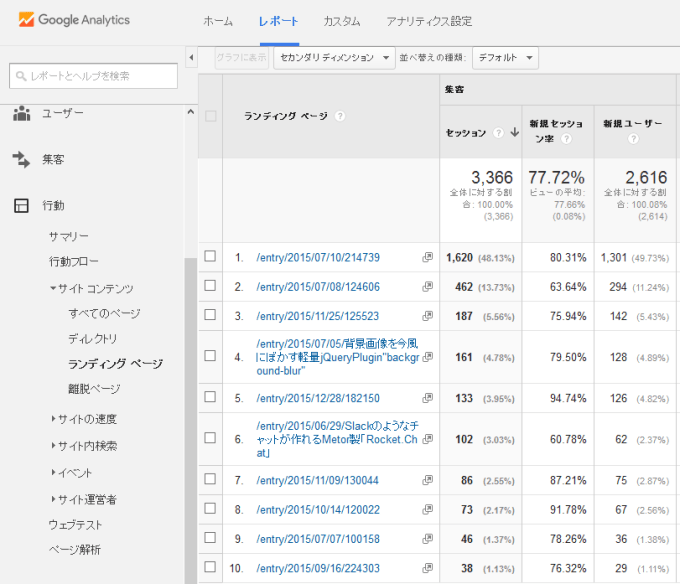680x584 pixels.
Task: Click the sidebar vertical scrollbar
Action: pyautogui.click(x=189, y=400)
